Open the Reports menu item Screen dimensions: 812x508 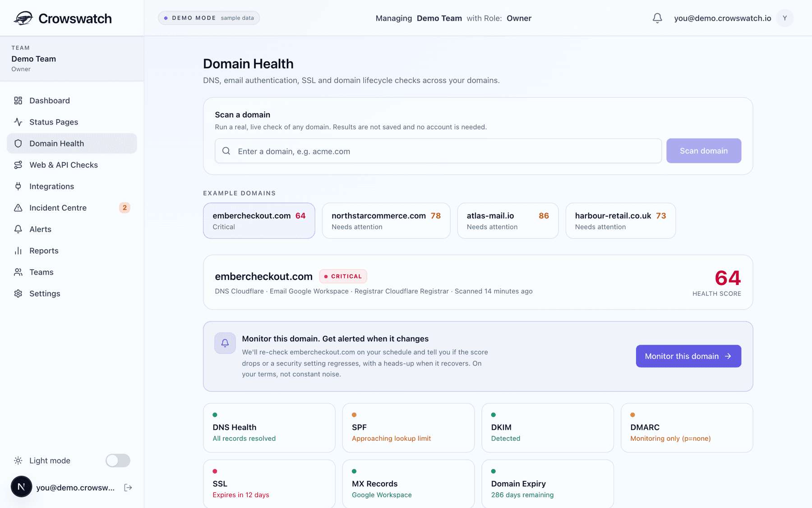coord(72,251)
